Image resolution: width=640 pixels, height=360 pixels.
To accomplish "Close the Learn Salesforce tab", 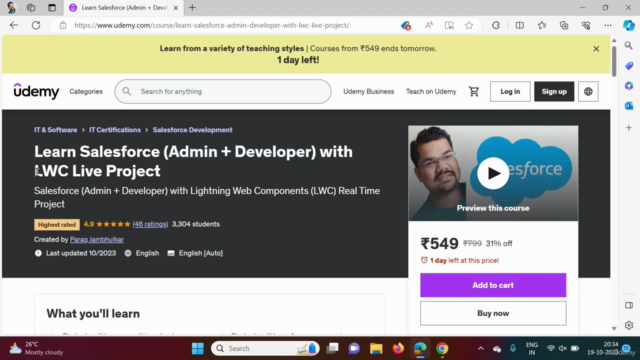I will [176, 8].
